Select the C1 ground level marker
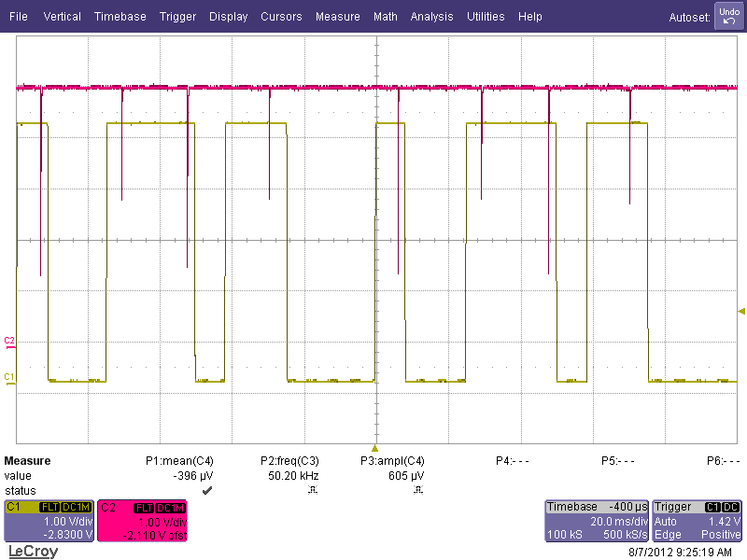The height and width of the screenshot is (560, 747). [9, 379]
